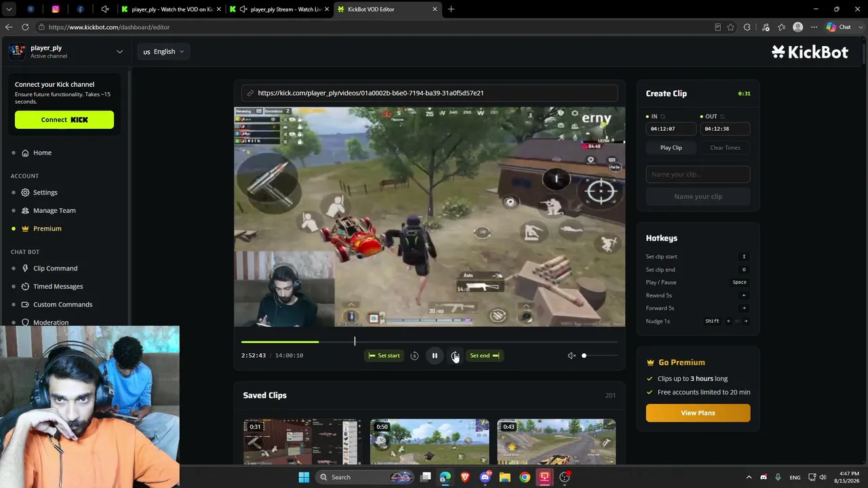This screenshot has width=868, height=488.
Task: Open Brave browser from the taskbar
Action: [465, 477]
